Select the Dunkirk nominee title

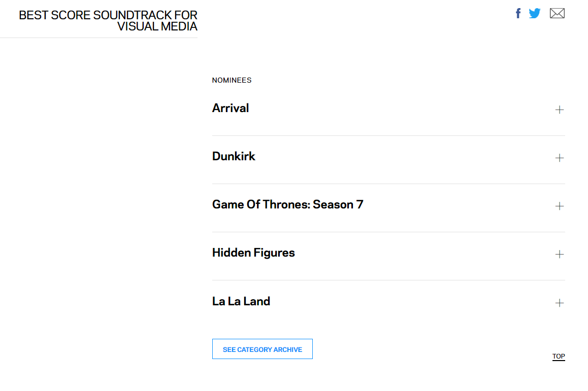234,156
